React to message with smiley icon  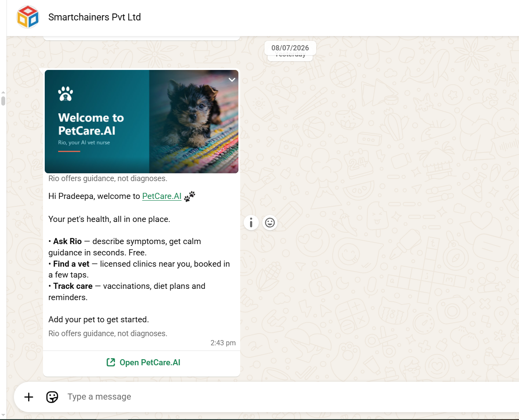click(x=270, y=222)
